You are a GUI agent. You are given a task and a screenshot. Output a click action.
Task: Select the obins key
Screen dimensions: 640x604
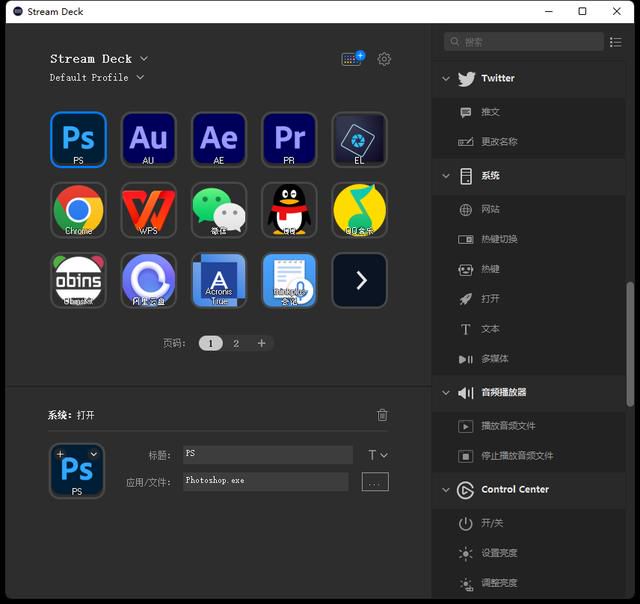[x=78, y=280]
